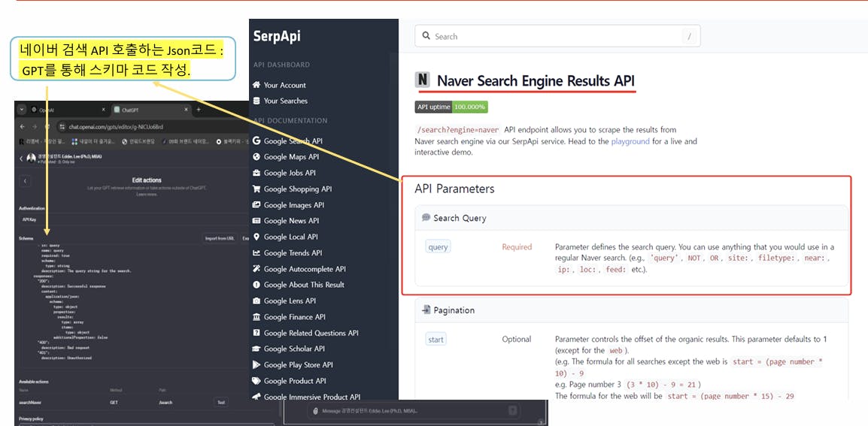Click the Your Account home icon
Image resolution: width=868 pixels, height=426 pixels.
pyautogui.click(x=256, y=85)
